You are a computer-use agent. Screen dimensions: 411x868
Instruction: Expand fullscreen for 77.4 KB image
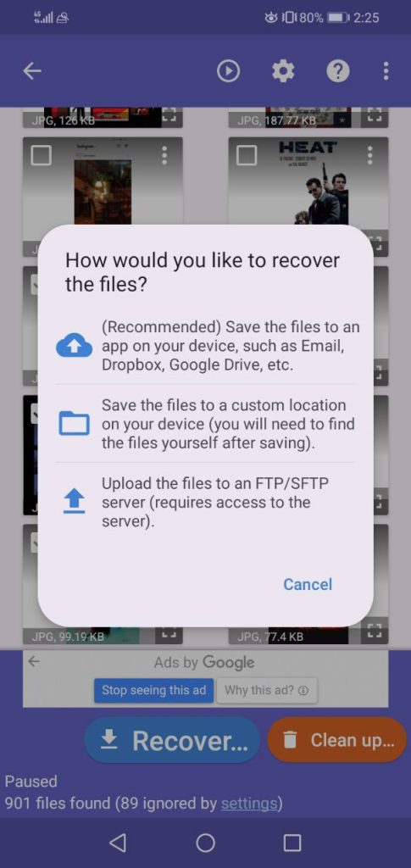pos(375,631)
